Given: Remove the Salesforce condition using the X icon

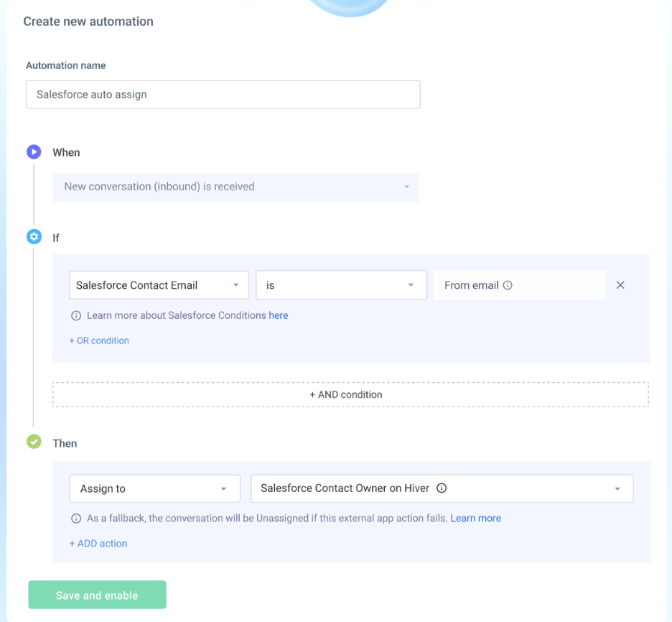Looking at the screenshot, I should pos(620,285).
